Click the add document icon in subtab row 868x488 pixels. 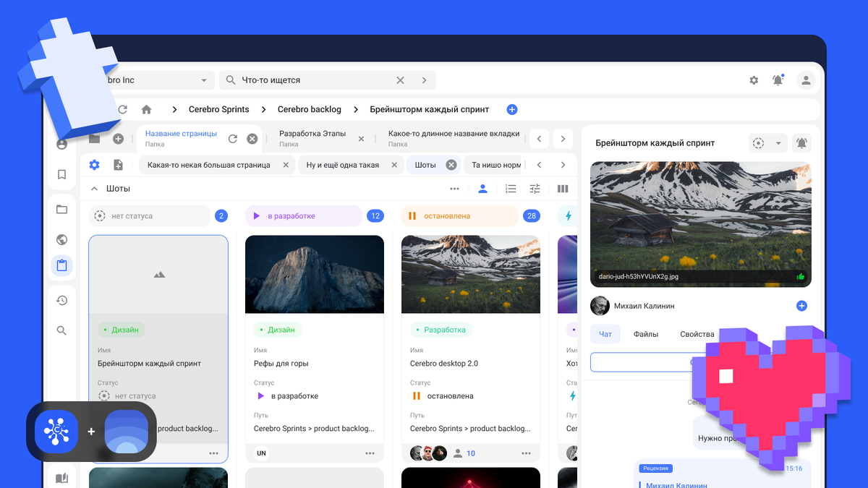point(118,165)
